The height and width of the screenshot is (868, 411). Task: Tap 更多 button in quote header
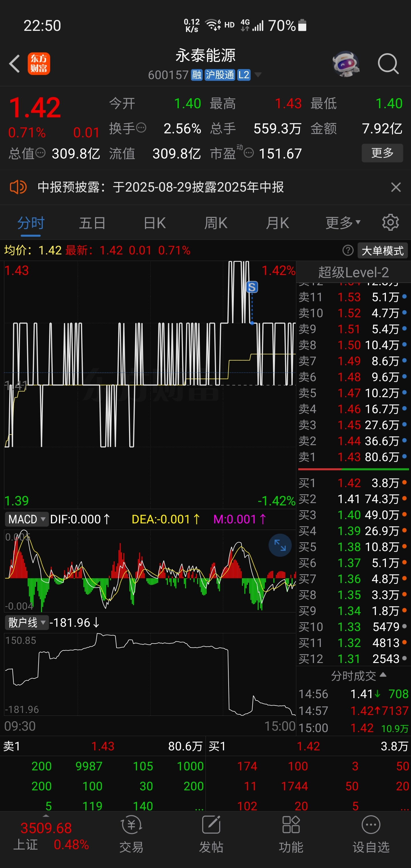(x=382, y=153)
